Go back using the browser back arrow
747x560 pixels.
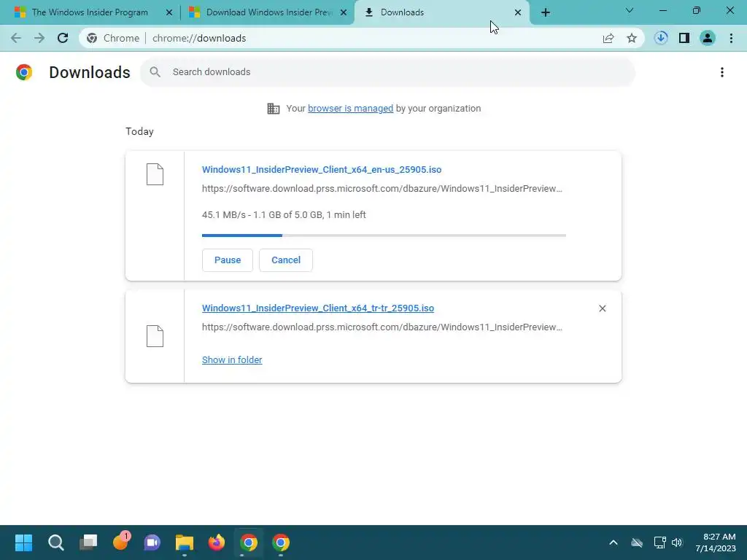click(x=16, y=38)
